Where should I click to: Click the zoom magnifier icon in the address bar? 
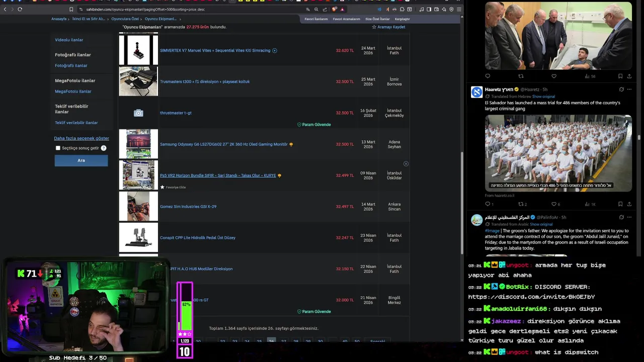[316, 9]
